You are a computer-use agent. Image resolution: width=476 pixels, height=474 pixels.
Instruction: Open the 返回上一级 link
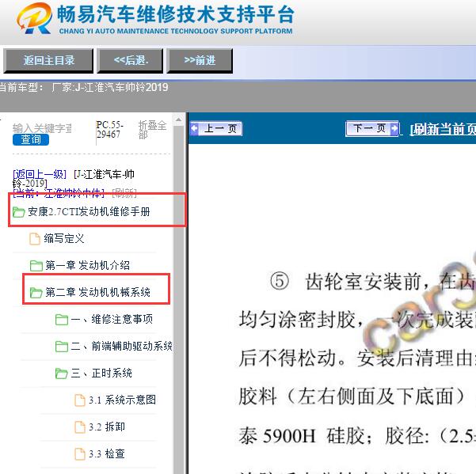40,174
